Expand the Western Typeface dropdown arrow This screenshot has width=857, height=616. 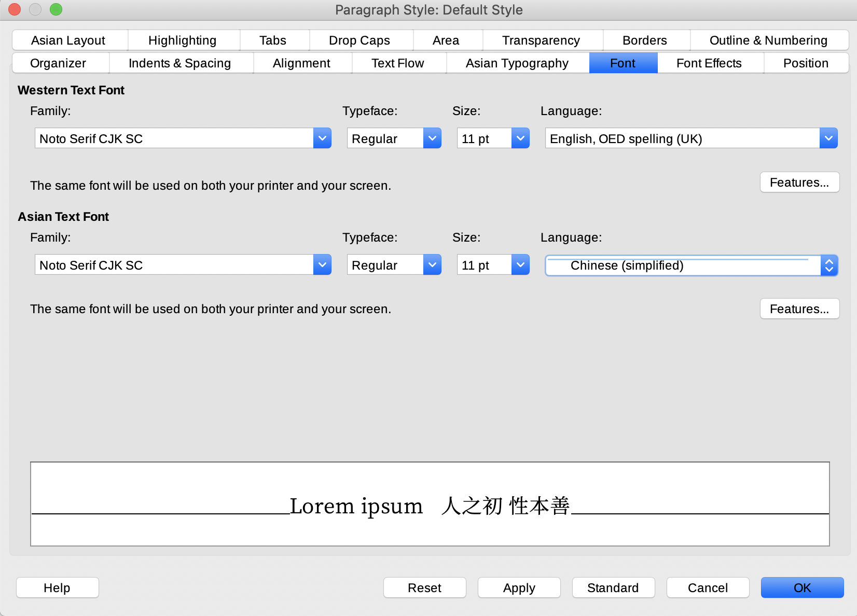pos(432,138)
